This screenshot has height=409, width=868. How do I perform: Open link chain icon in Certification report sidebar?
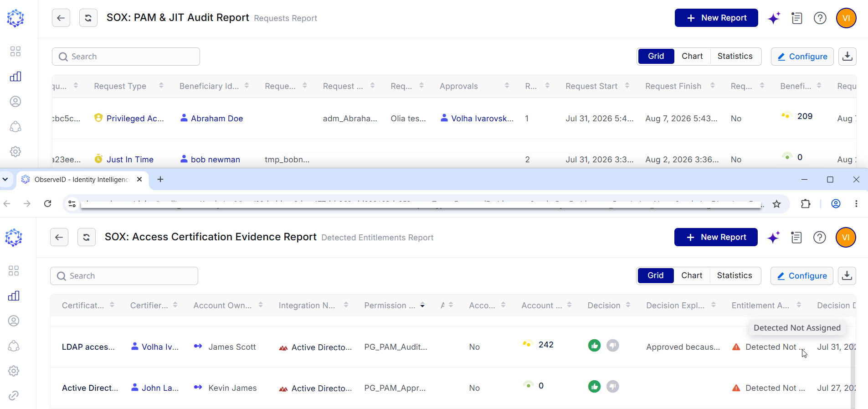point(14,395)
